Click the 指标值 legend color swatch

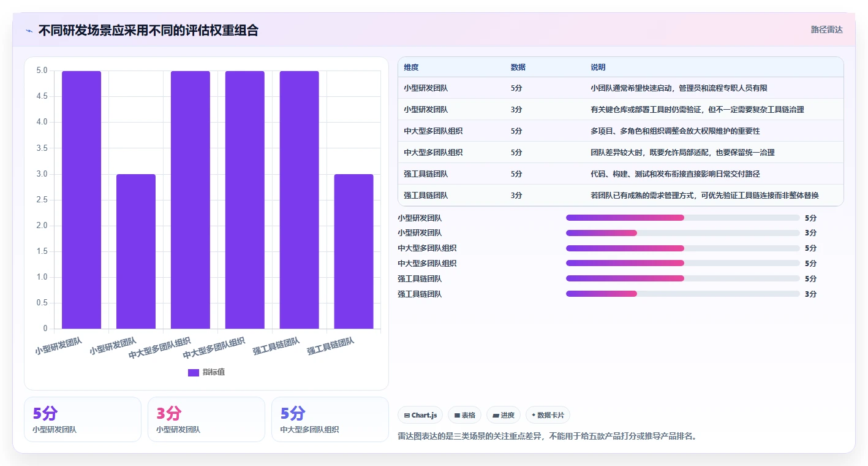[x=194, y=373]
